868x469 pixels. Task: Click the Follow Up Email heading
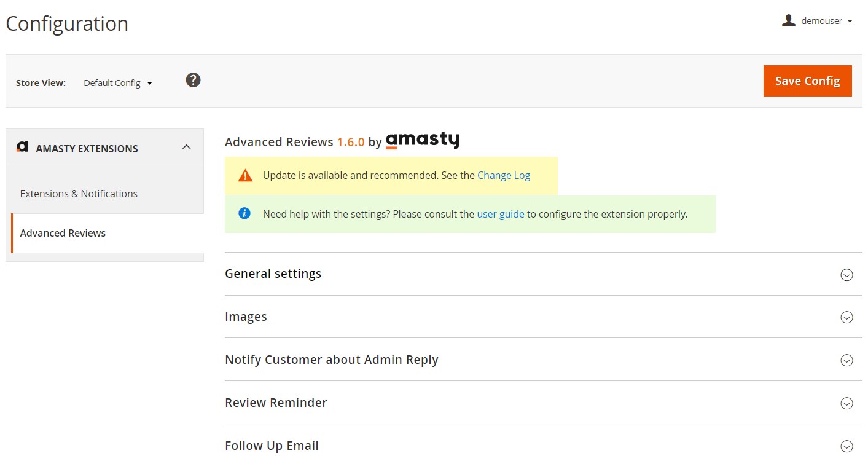pyautogui.click(x=272, y=446)
